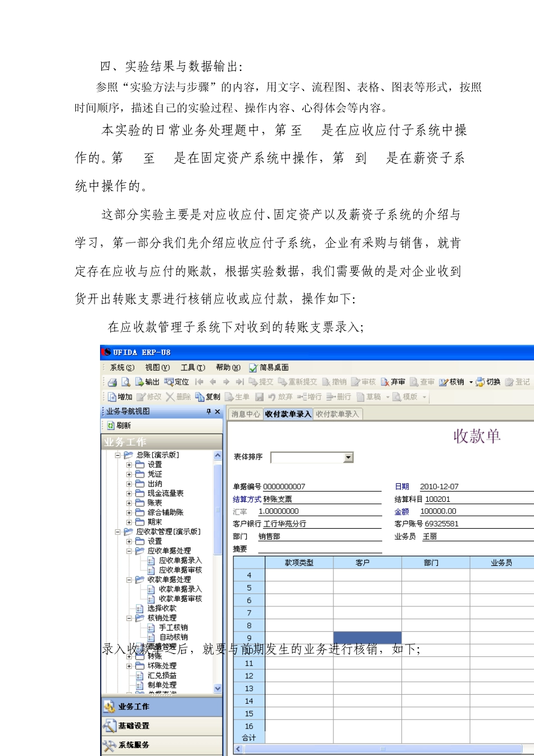Click the tree scrollbar down arrow
The width and height of the screenshot is (534, 756).
coord(218,688)
